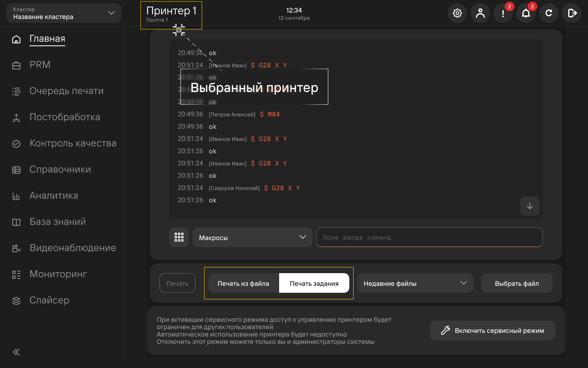
Task: Open Аналитика menu item
Action: pyautogui.click(x=54, y=195)
